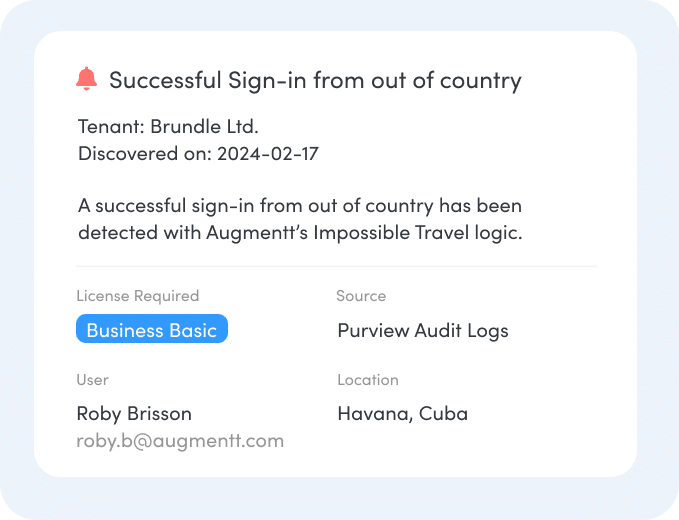Select the Havana, Cuba location value
Screen dimensions: 679x520
(403, 414)
